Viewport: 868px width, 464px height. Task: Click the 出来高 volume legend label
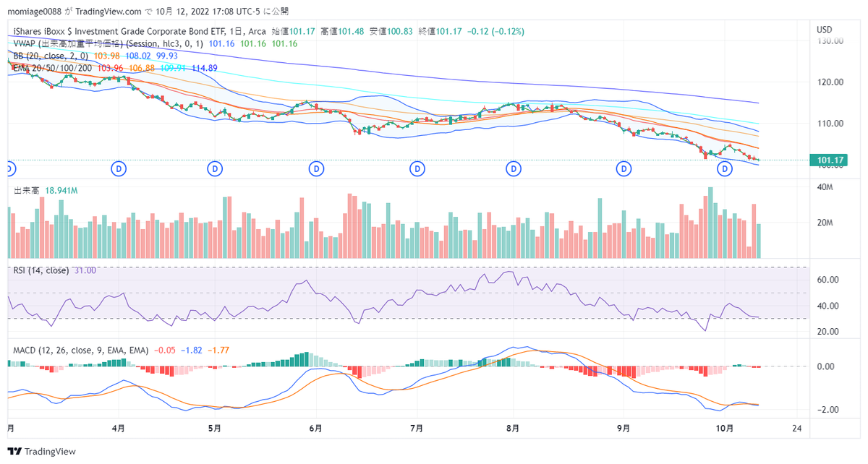[x=27, y=191]
